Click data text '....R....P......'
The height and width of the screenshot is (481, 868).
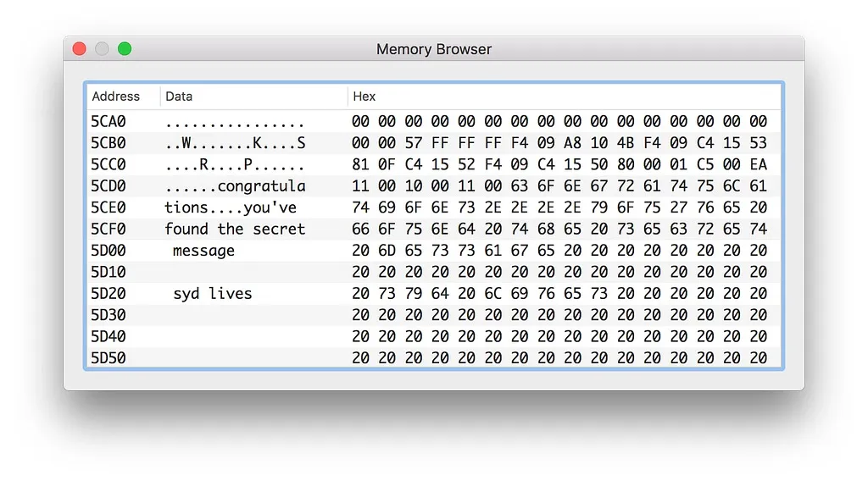pyautogui.click(x=236, y=165)
